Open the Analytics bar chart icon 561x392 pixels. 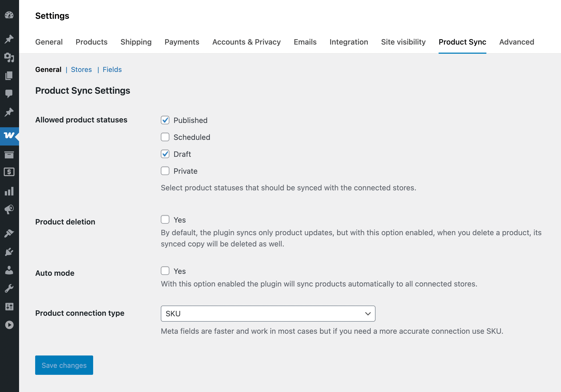9,191
